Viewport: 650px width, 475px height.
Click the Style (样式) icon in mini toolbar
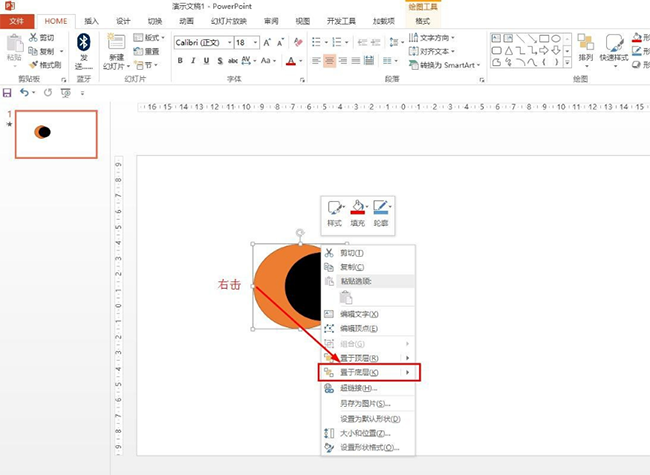[x=334, y=207]
